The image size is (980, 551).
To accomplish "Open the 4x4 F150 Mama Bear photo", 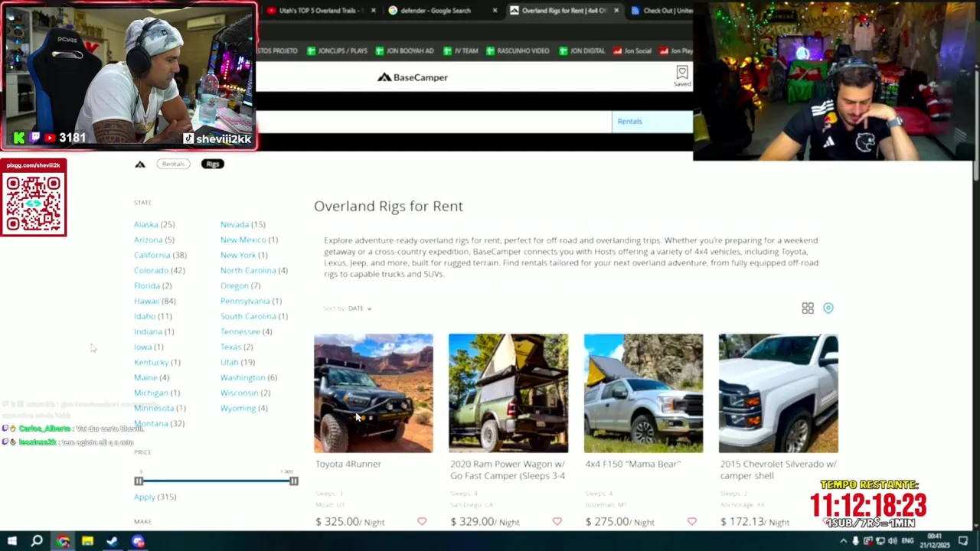I will (643, 393).
